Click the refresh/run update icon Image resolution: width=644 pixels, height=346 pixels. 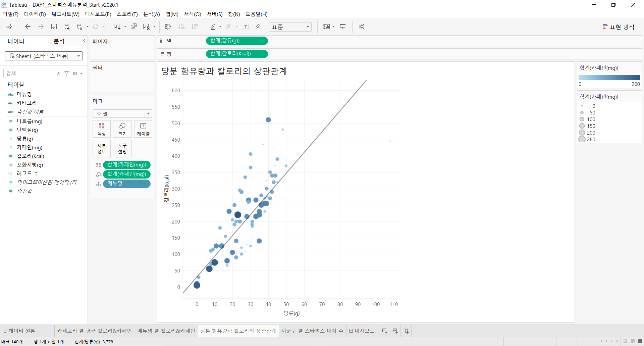(x=96, y=27)
